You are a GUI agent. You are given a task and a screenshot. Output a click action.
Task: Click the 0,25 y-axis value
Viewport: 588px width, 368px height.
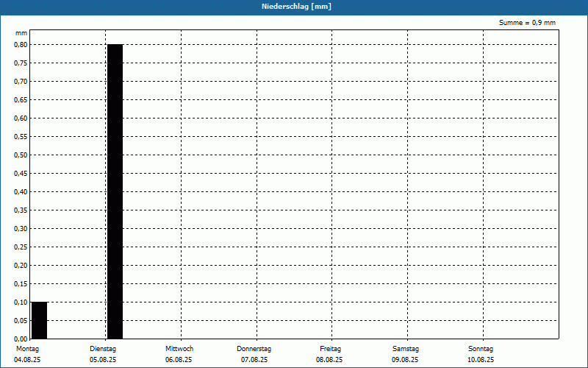point(21,247)
